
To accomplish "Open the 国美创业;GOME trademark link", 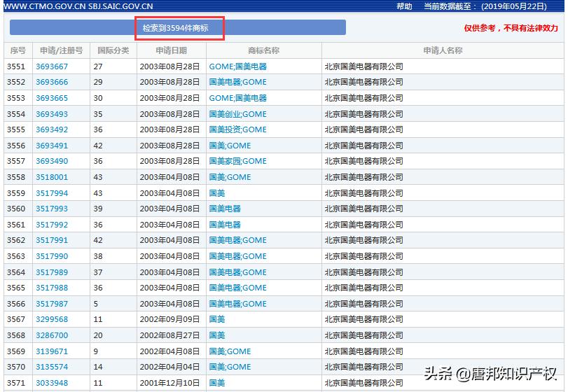I will [x=237, y=114].
